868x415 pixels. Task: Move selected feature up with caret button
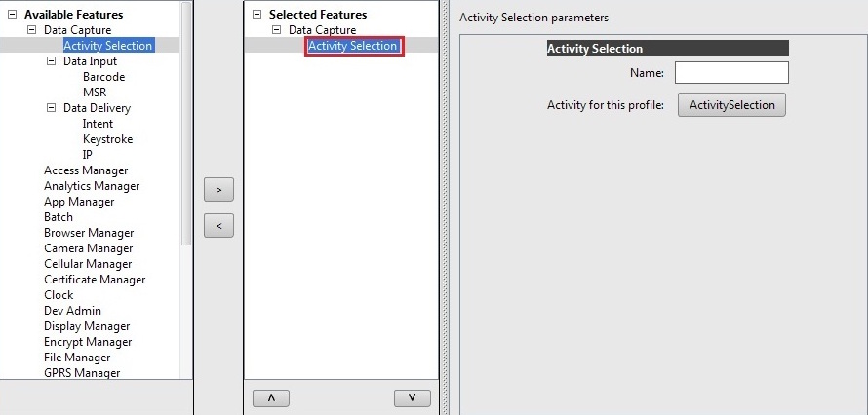coord(271,398)
